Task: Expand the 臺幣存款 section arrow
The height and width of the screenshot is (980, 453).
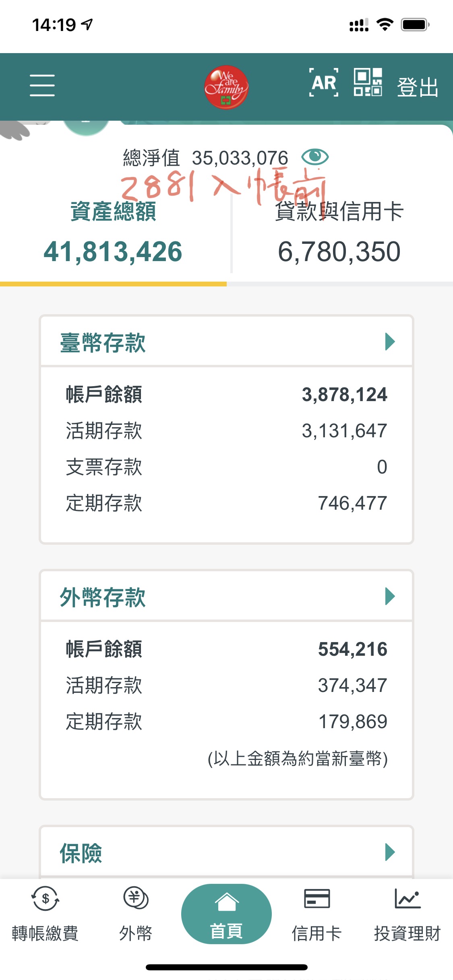Action: click(389, 342)
